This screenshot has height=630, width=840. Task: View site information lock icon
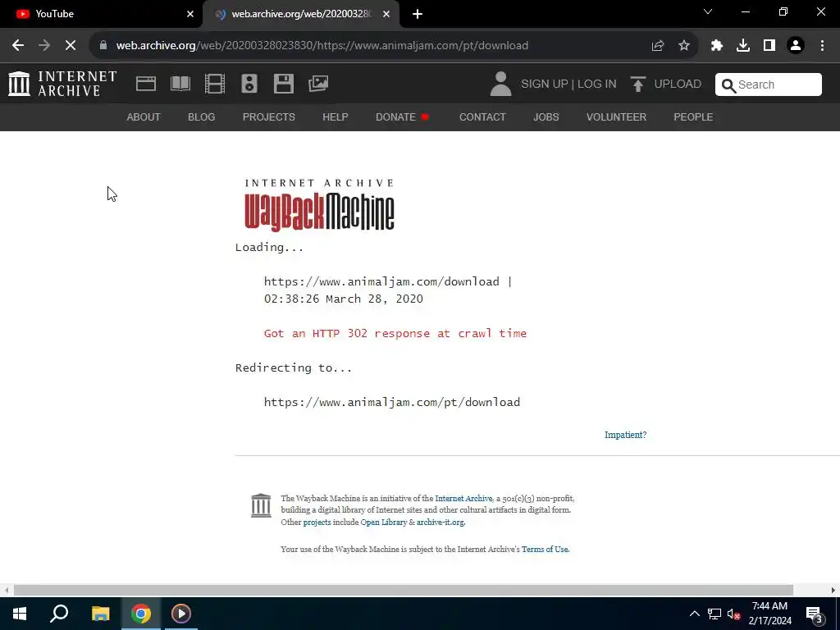coord(103,45)
